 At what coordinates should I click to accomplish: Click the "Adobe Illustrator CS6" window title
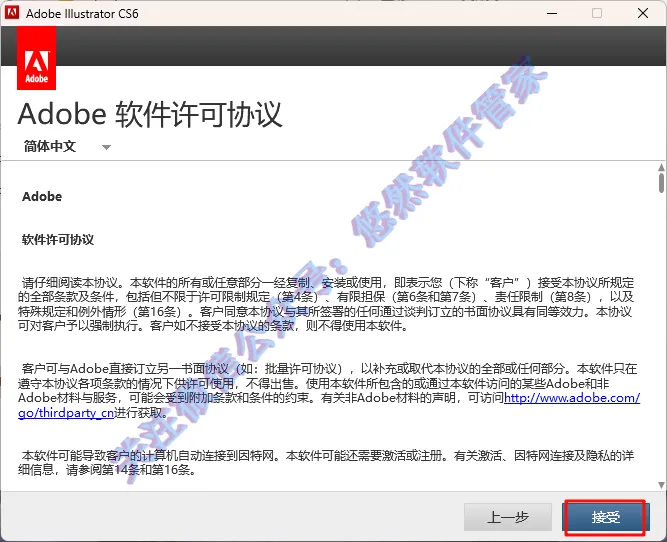point(82,14)
